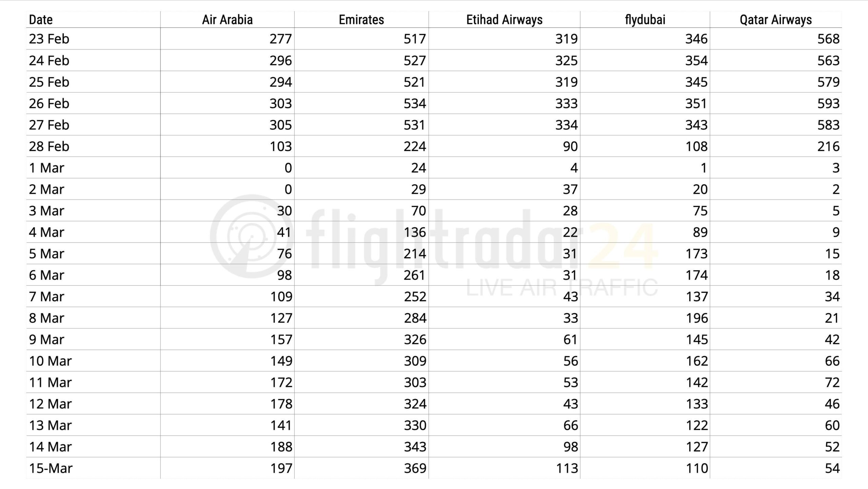Click the 15-Mar date cell
This screenshot has width=868, height=489.
(51, 468)
